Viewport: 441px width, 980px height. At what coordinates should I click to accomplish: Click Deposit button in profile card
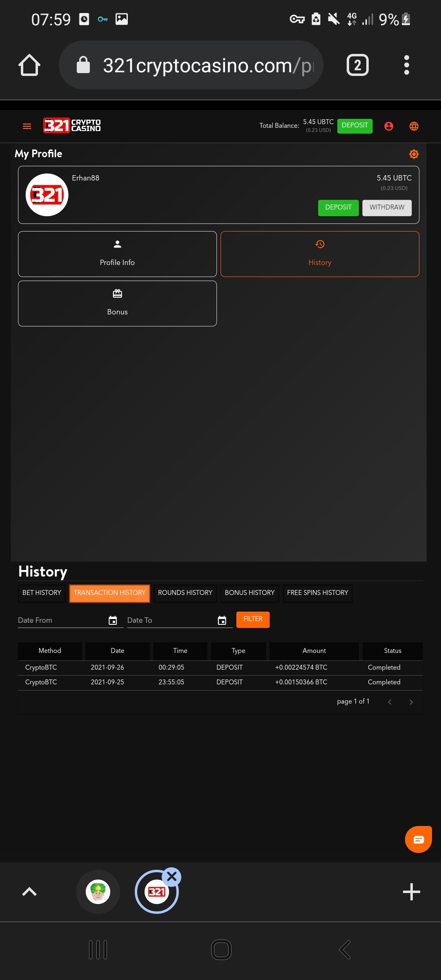coord(338,207)
